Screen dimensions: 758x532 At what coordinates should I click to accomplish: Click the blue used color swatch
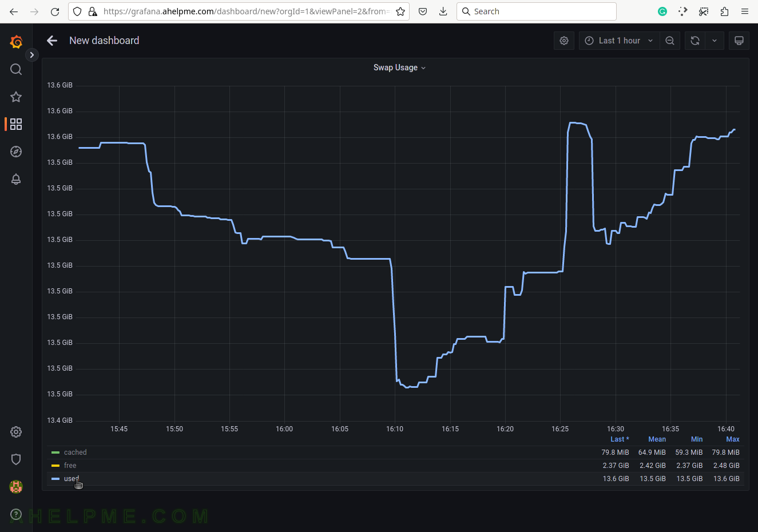[55, 479]
